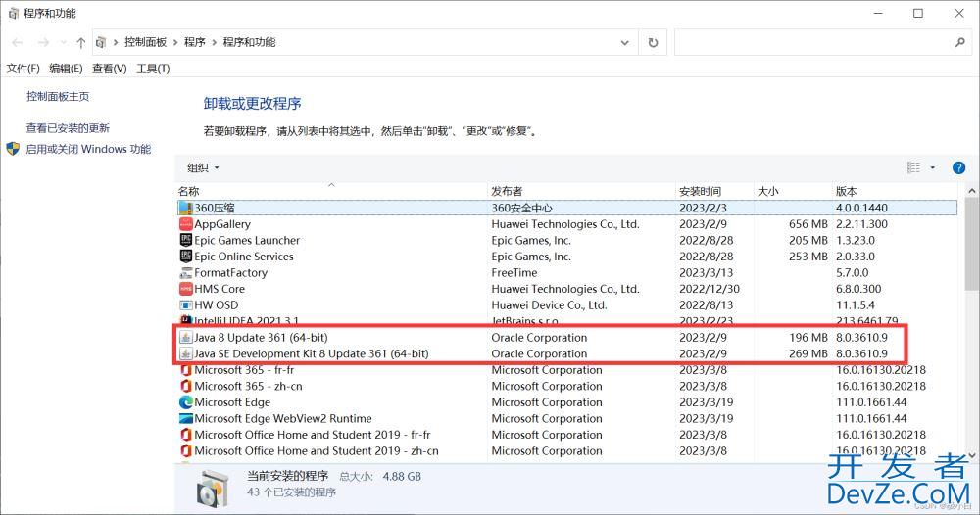Image resolution: width=980 pixels, height=515 pixels.
Task: Click Microsoft 365 - zh-cn icon
Action: click(x=185, y=387)
